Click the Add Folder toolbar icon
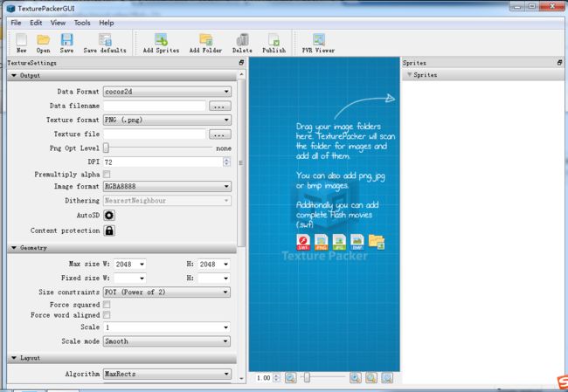This screenshot has width=568, height=392. [x=205, y=43]
